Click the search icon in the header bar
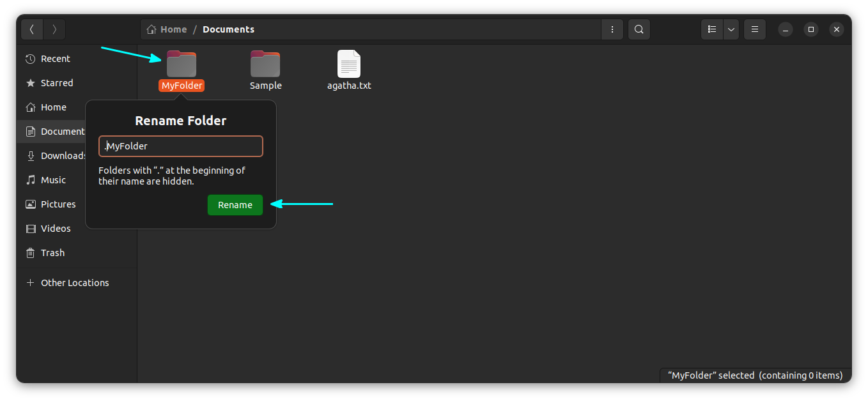Viewport: 868px width, 401px height. coord(639,29)
